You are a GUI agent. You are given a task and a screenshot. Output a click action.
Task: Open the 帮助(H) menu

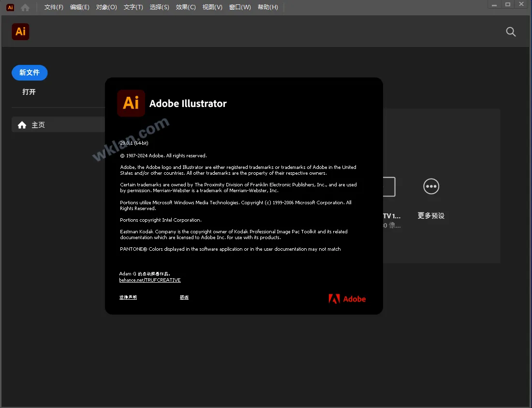268,7
